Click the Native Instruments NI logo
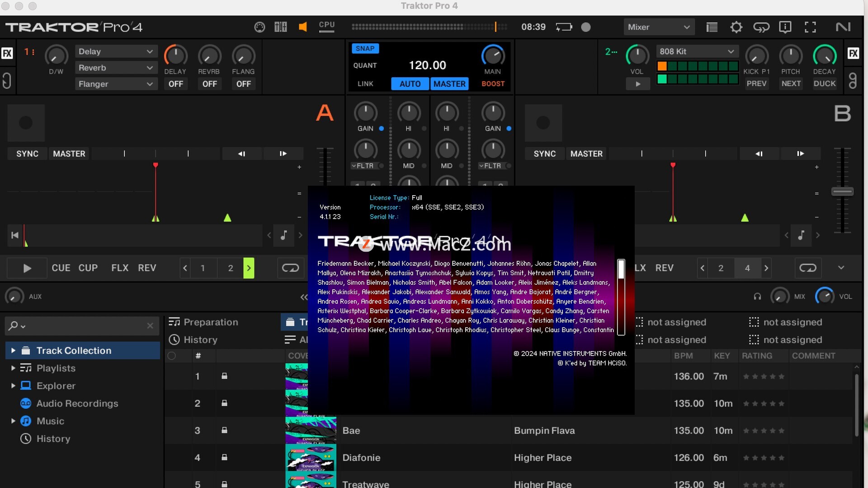 pyautogui.click(x=843, y=27)
